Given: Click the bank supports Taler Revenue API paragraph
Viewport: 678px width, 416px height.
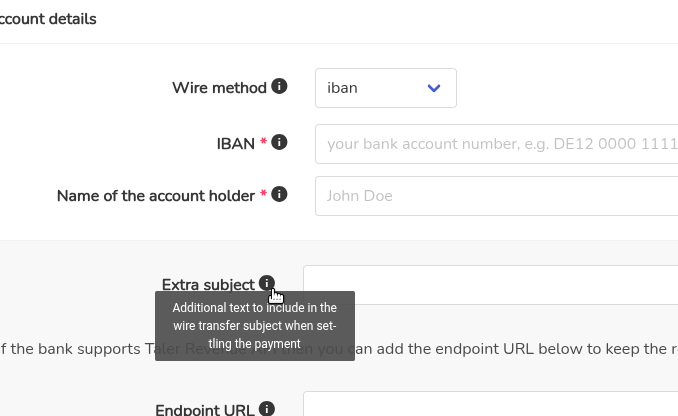Looking at the screenshot, I should pos(339,349).
